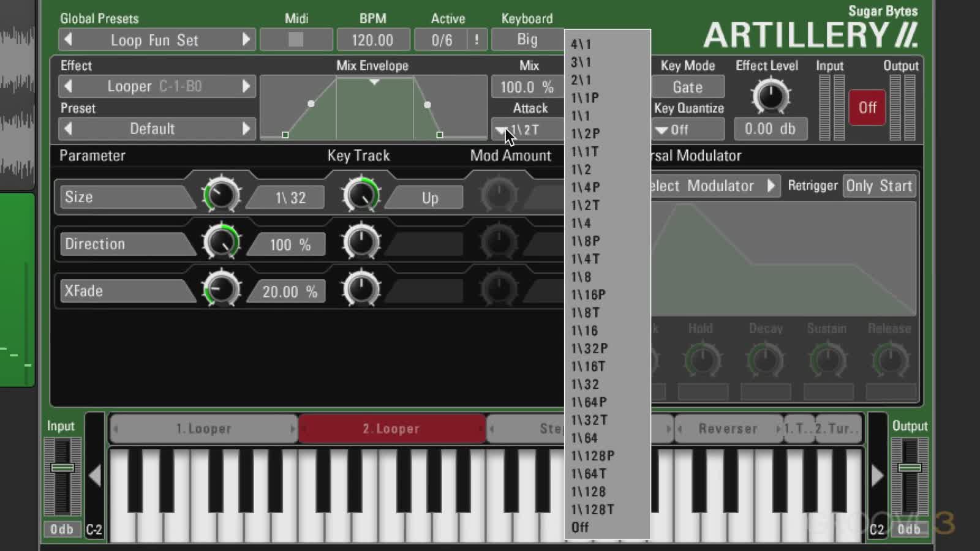Change Key Mode Gate button

click(x=688, y=87)
